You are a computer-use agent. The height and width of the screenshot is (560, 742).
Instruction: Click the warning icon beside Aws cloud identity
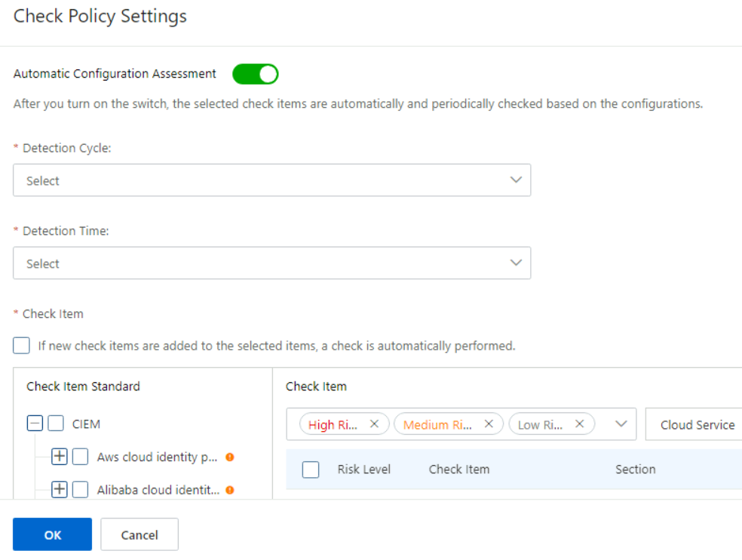(231, 457)
